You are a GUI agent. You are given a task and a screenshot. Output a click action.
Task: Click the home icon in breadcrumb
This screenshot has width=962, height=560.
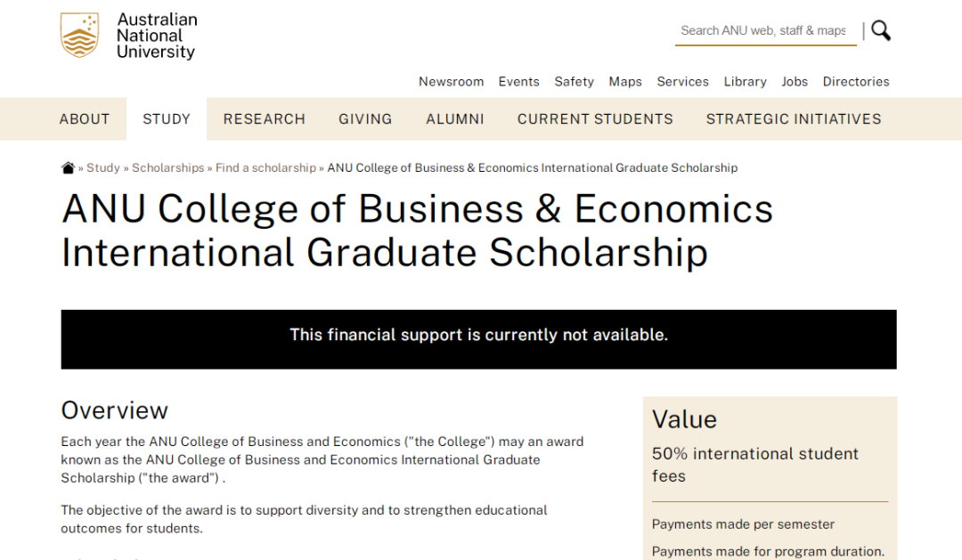coord(68,168)
